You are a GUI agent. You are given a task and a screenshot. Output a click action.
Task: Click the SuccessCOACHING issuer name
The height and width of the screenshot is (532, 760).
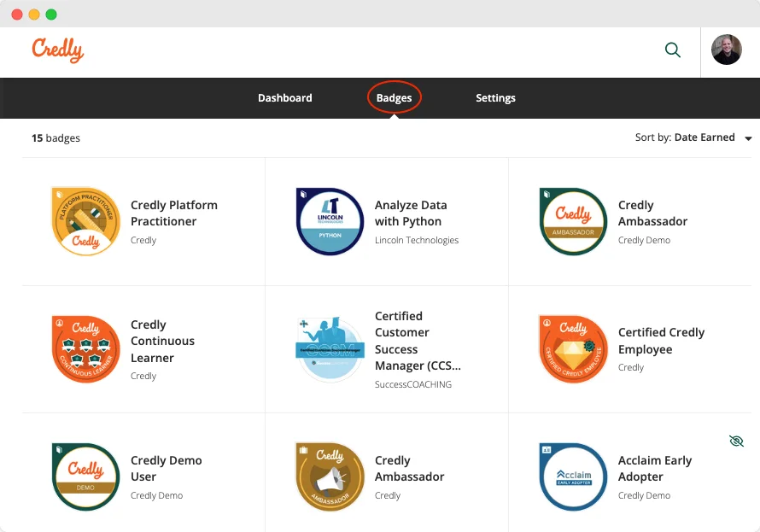coord(413,384)
